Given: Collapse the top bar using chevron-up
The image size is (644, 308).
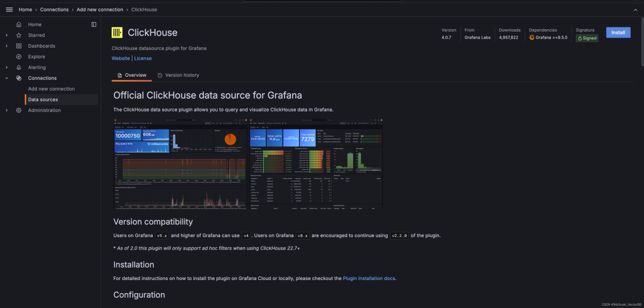Looking at the screenshot, I should [634, 10].
